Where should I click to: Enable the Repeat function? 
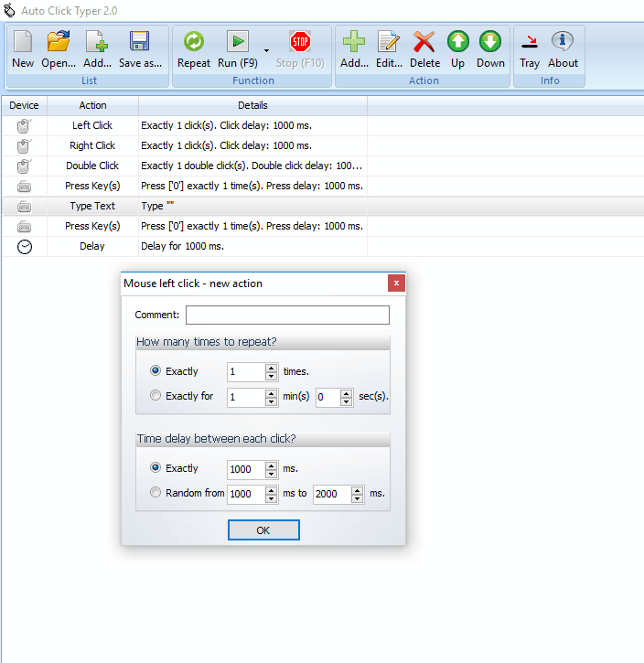point(194,49)
